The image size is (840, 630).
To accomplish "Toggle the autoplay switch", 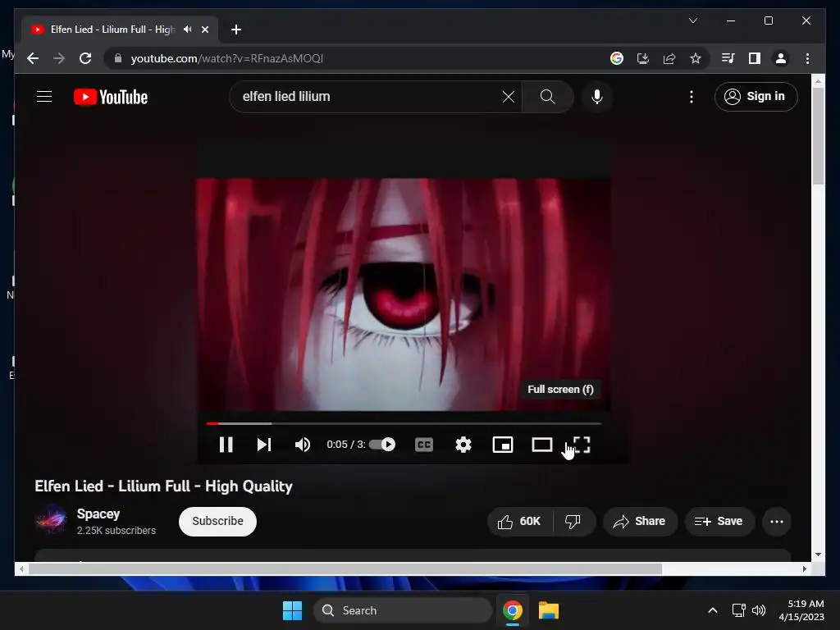I will tap(382, 445).
